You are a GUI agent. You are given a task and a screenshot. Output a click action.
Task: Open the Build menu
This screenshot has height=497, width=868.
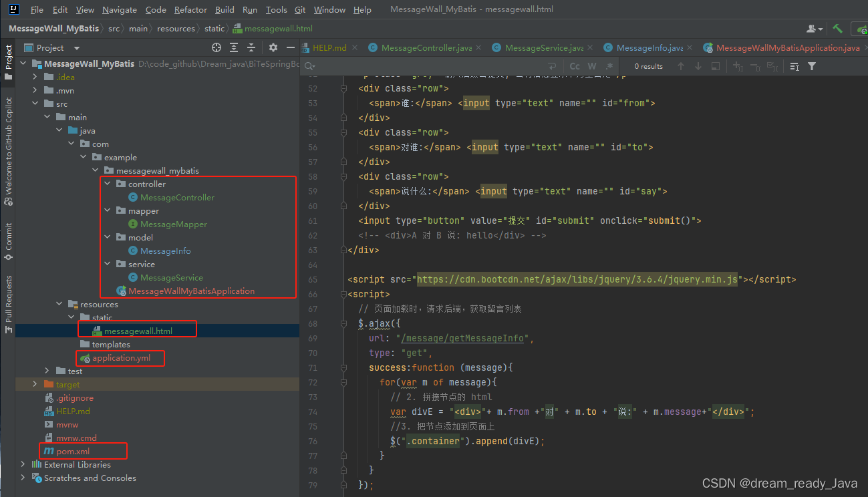coord(225,9)
